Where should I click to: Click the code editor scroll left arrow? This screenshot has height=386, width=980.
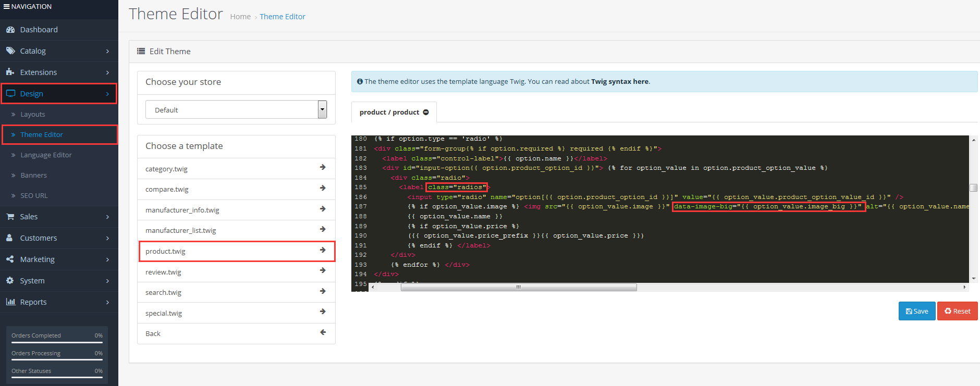click(x=372, y=287)
